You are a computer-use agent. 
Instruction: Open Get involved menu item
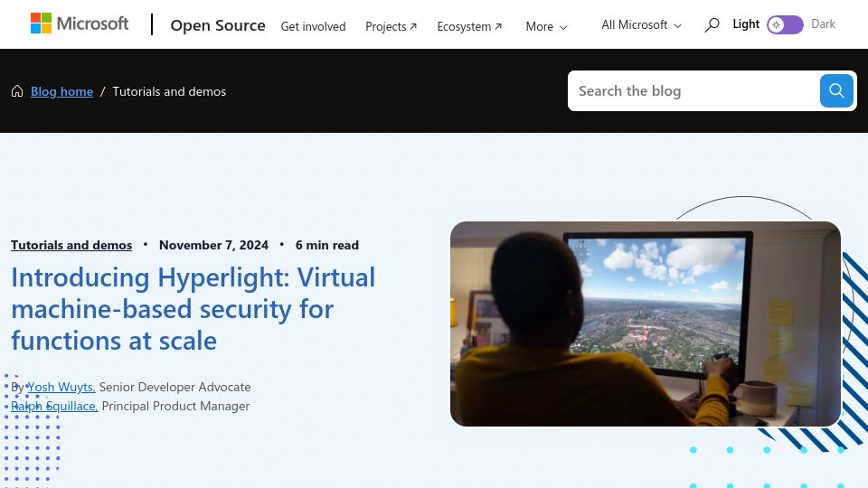314,26
